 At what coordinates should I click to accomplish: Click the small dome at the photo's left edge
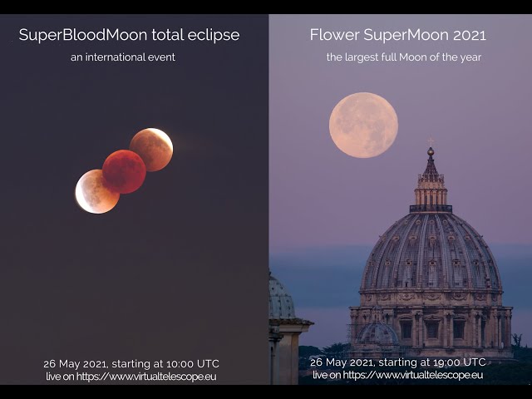[x=281, y=298]
